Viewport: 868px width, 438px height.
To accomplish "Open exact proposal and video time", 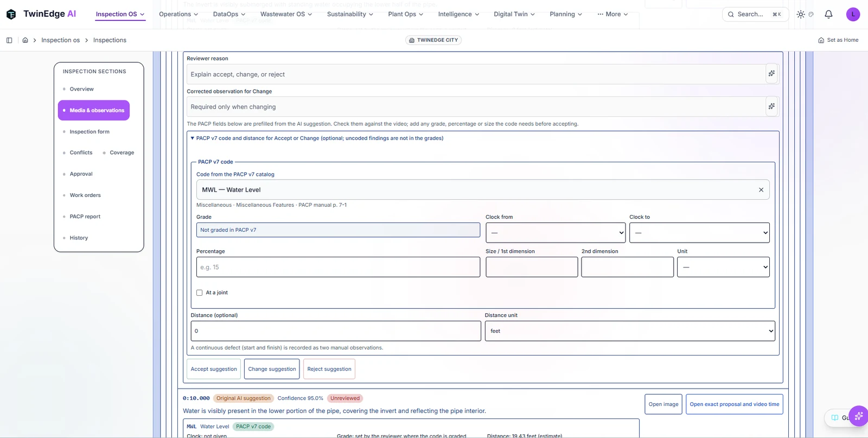I will [x=735, y=404].
